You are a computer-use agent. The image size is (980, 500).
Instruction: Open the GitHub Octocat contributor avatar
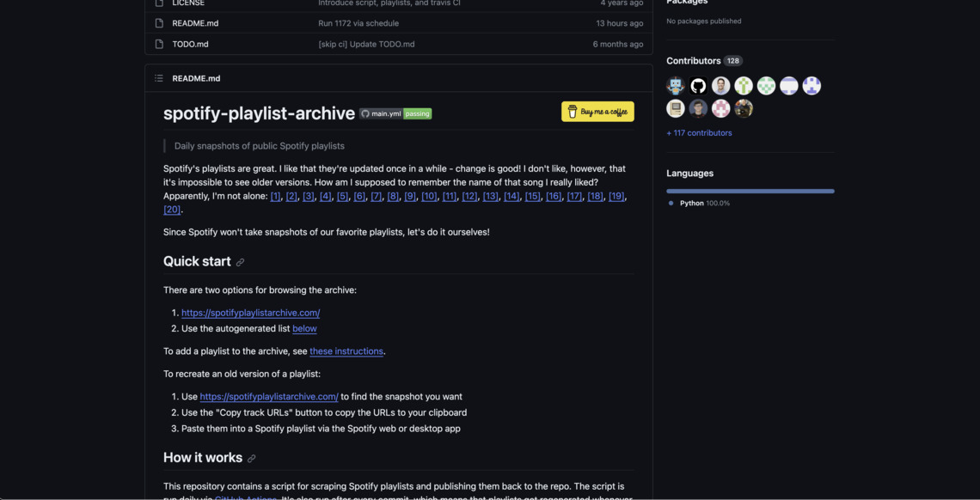pos(698,86)
